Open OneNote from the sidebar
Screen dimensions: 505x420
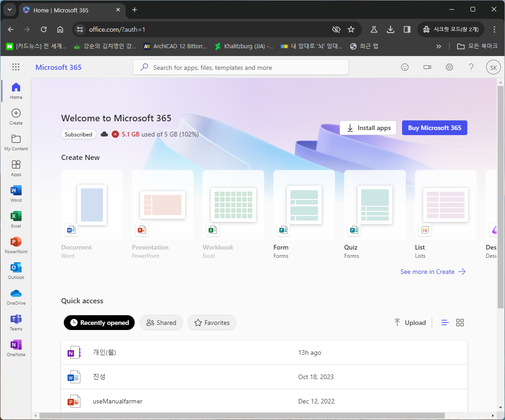pyautogui.click(x=16, y=348)
